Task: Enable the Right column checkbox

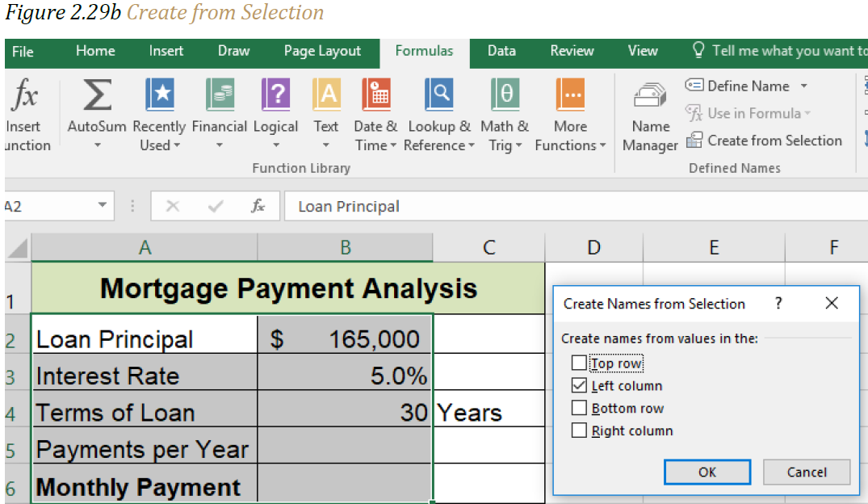Action: (x=579, y=430)
